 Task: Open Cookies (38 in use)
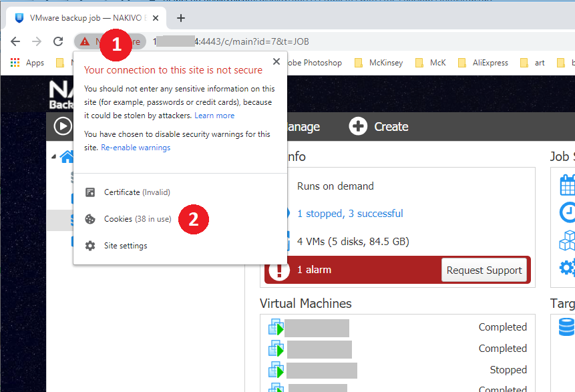coord(137,219)
